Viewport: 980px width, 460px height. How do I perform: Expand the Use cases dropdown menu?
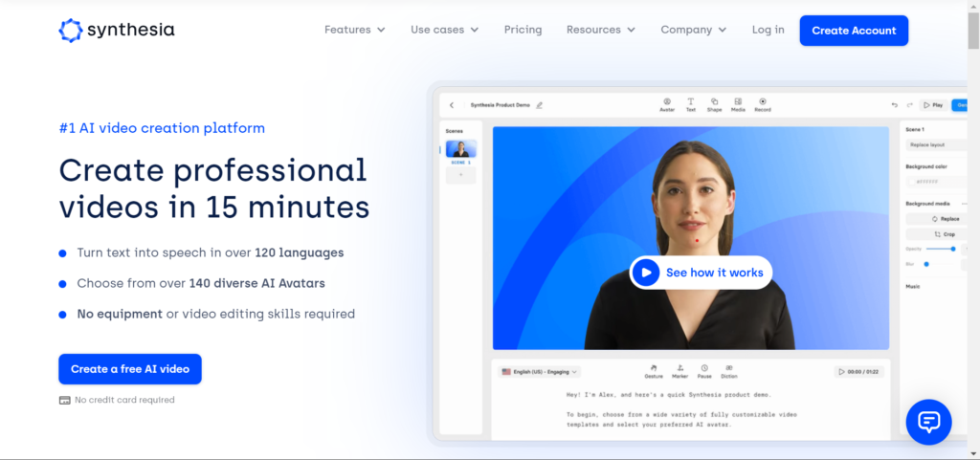tap(444, 30)
